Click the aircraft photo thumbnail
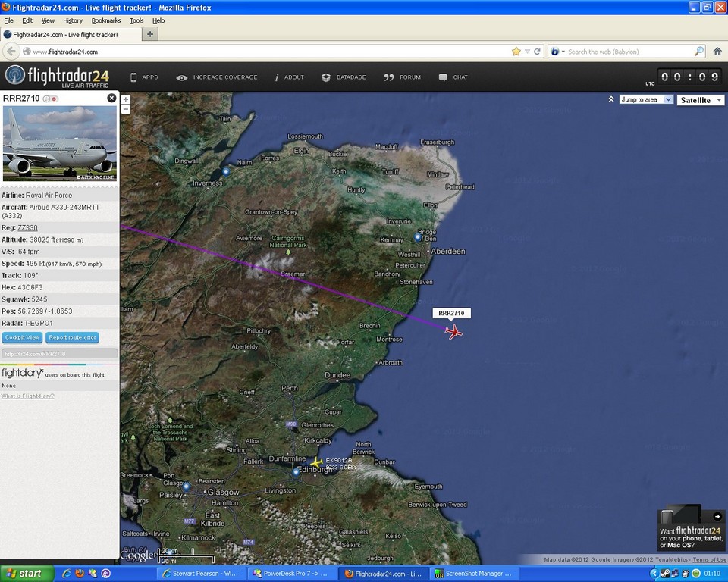The image size is (728, 582). pyautogui.click(x=60, y=143)
